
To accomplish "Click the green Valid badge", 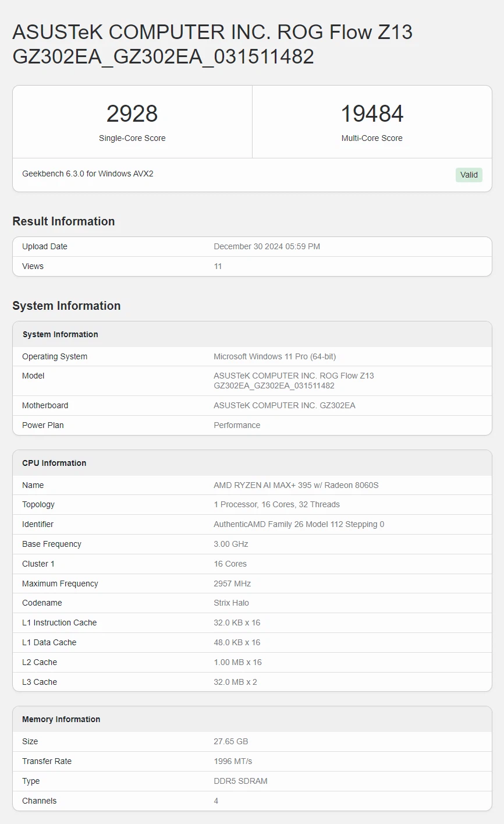I will [x=468, y=175].
